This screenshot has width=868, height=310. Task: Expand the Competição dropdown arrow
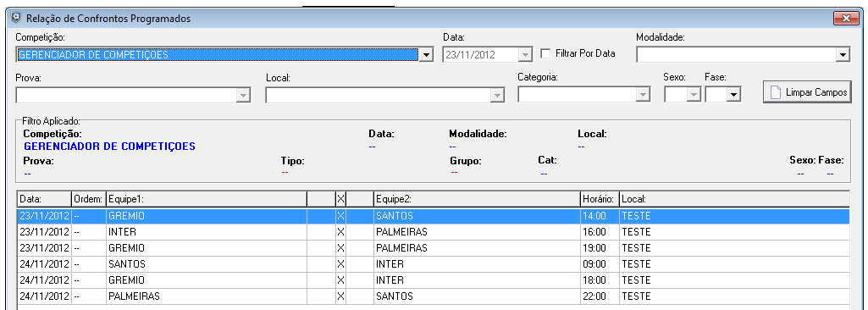point(426,55)
